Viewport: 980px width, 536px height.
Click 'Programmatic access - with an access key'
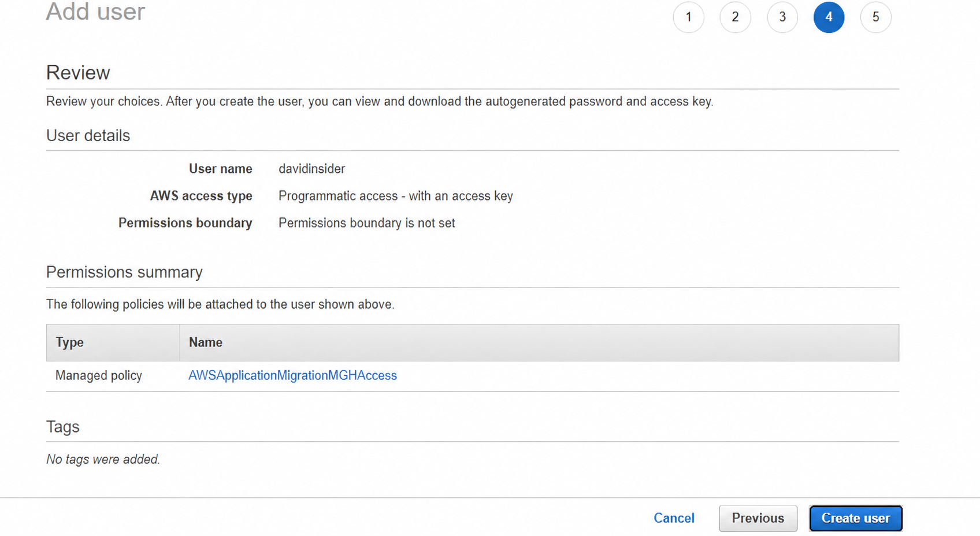(x=396, y=196)
